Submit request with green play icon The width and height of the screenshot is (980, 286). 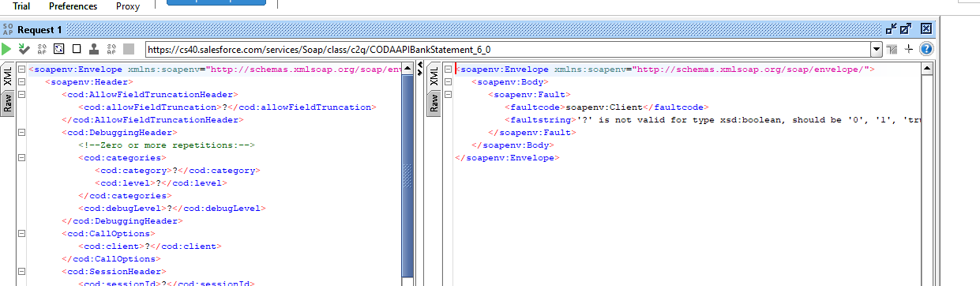[x=7, y=49]
